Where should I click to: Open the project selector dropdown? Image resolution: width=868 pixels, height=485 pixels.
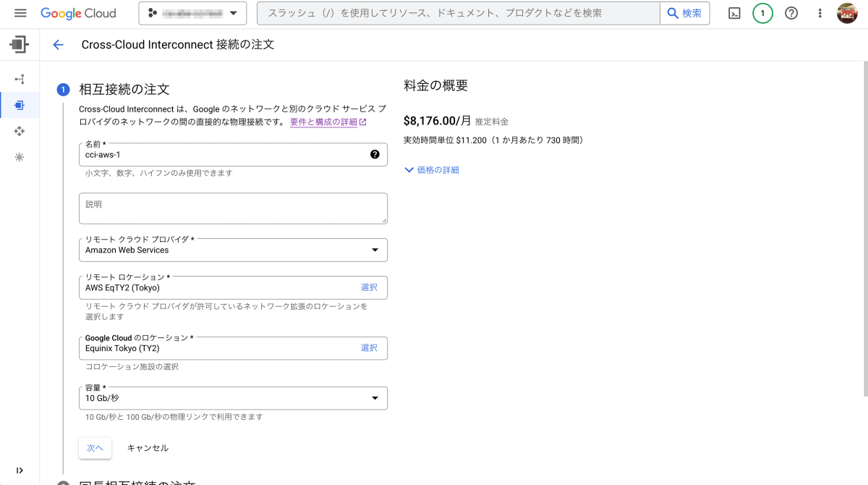point(192,13)
